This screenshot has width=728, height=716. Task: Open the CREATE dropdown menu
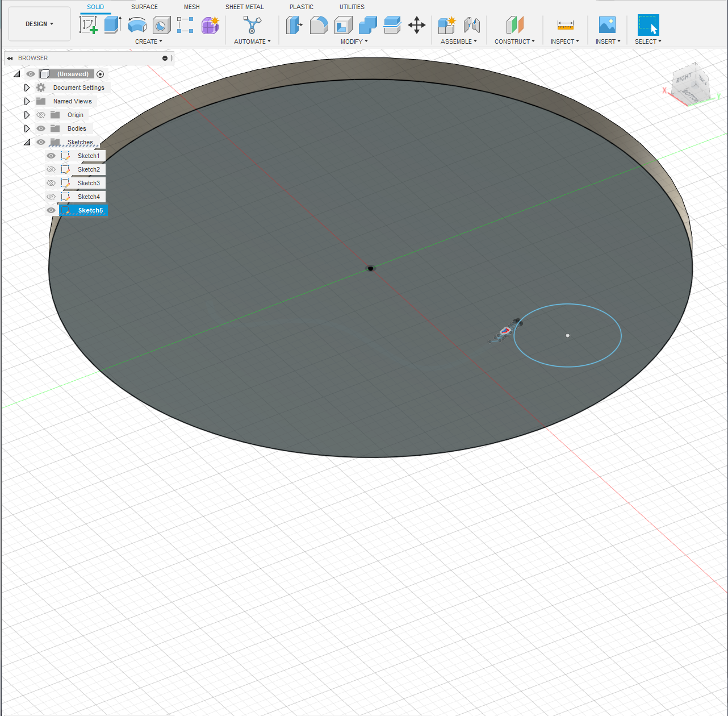click(149, 41)
